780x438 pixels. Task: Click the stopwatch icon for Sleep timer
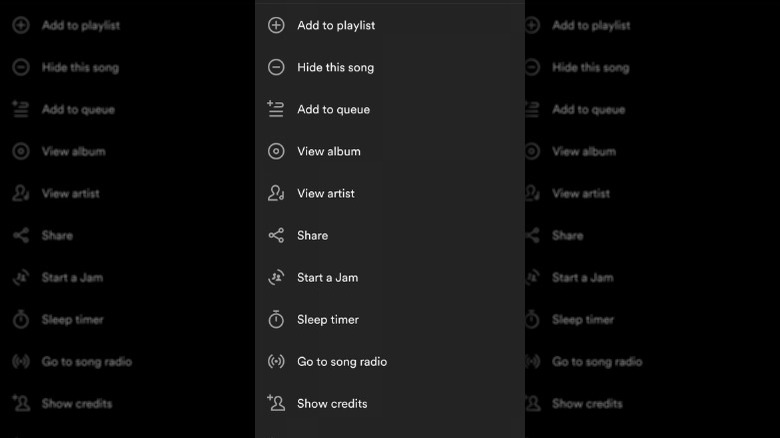(x=276, y=319)
